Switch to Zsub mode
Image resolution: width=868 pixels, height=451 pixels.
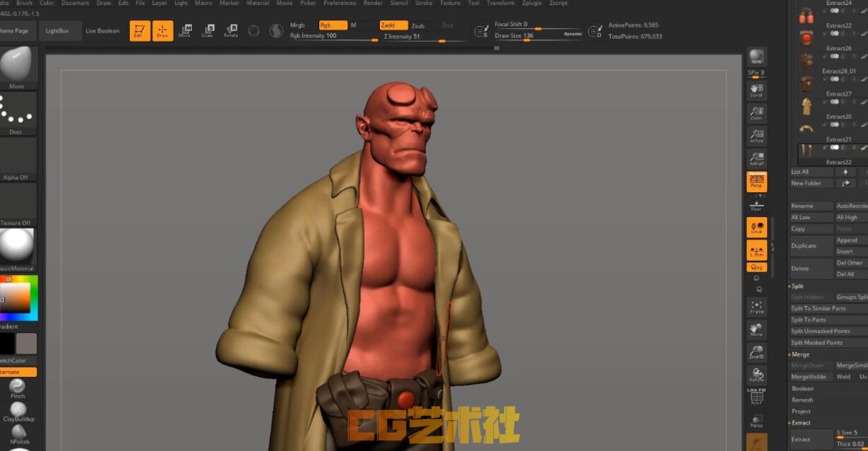[x=418, y=25]
